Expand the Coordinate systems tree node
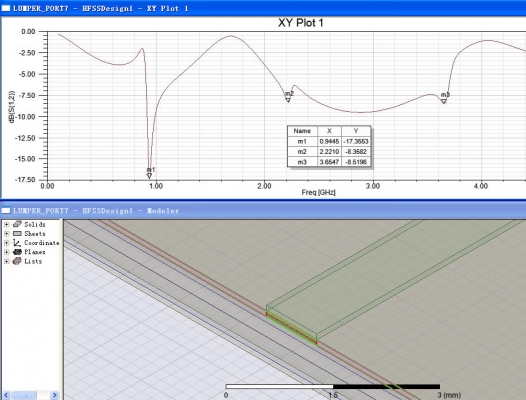Viewport: 526px width, 400px height. click(x=6, y=243)
